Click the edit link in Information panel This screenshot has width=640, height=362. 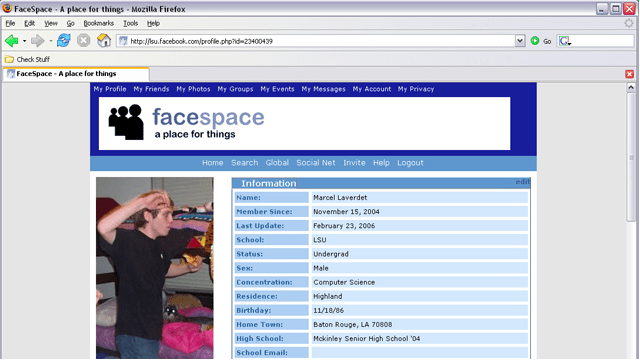[x=522, y=182]
